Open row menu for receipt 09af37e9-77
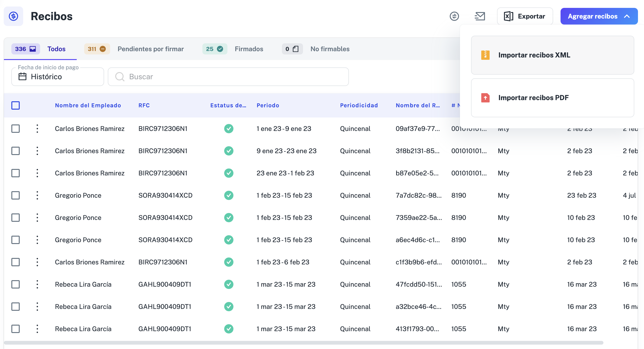The width and height of the screenshot is (644, 349). coord(37,129)
